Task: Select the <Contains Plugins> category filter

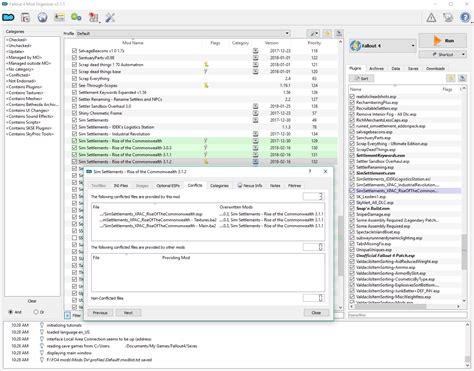Action: (24, 87)
